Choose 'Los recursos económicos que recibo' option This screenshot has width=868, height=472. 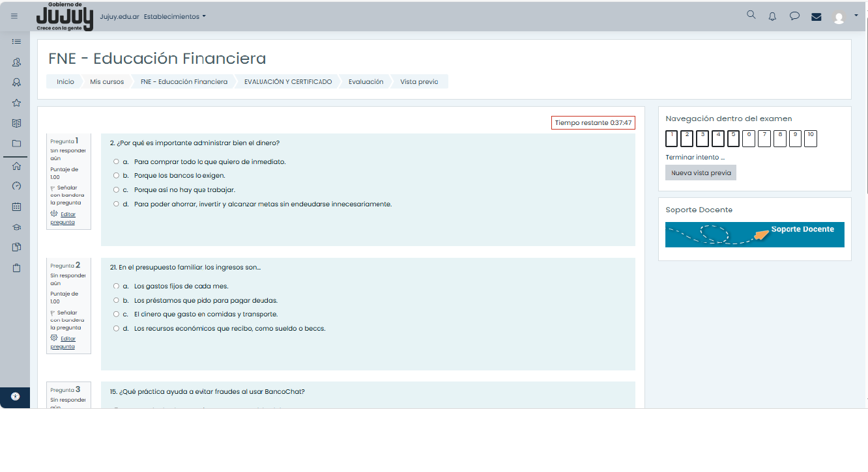click(116, 328)
